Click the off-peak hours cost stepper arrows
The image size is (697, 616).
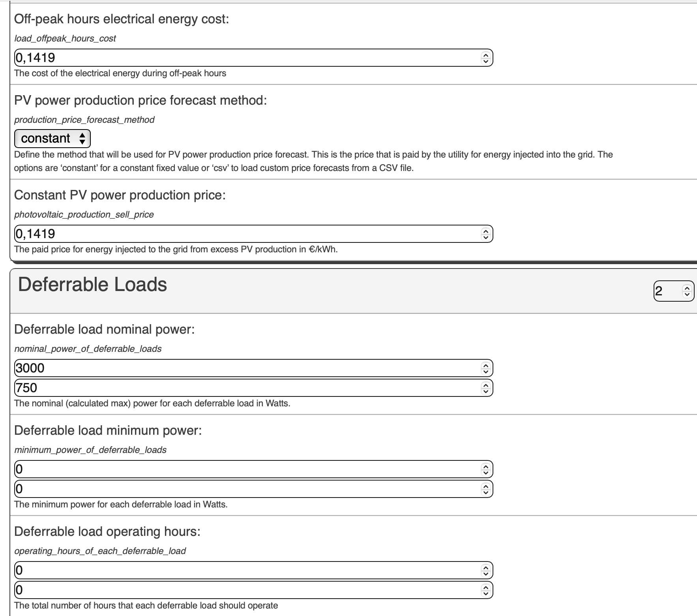click(485, 58)
